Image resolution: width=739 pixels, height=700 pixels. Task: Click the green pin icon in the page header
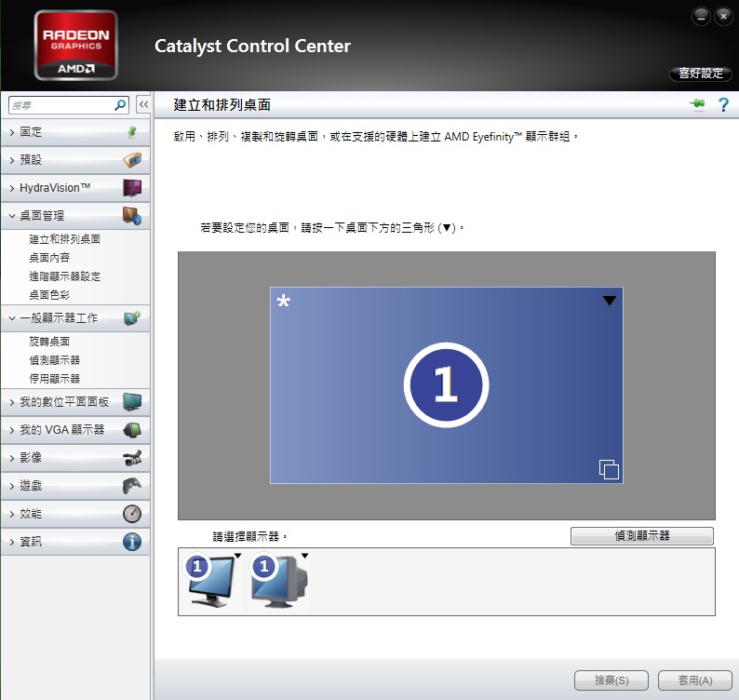[697, 103]
